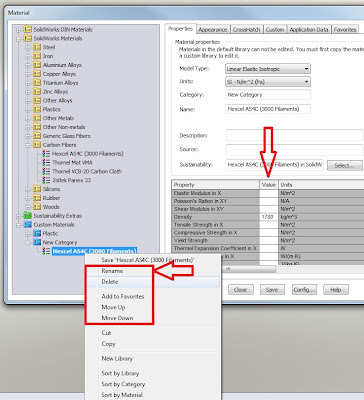Screen dimensions: 364x400
Task: Select the Generic Glass Fibers folder icon
Action: [x=37, y=136]
